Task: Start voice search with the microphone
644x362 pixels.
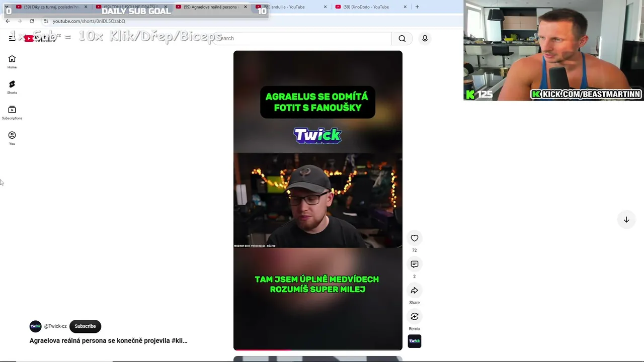Action: 425,38
